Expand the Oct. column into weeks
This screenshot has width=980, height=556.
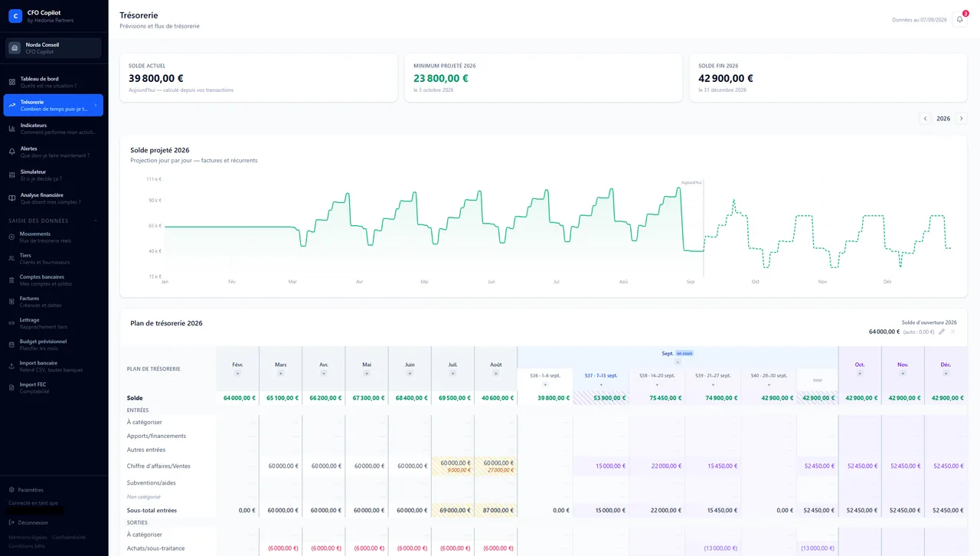point(860,374)
